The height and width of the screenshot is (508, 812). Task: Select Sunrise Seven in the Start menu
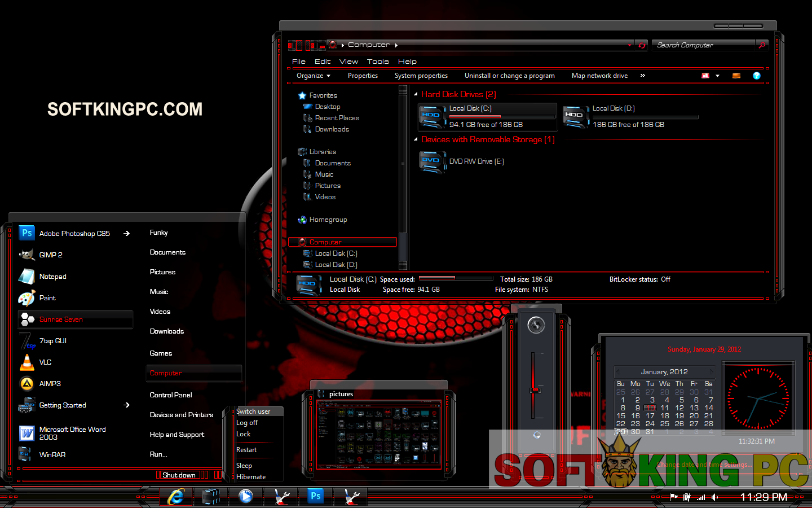pos(76,319)
